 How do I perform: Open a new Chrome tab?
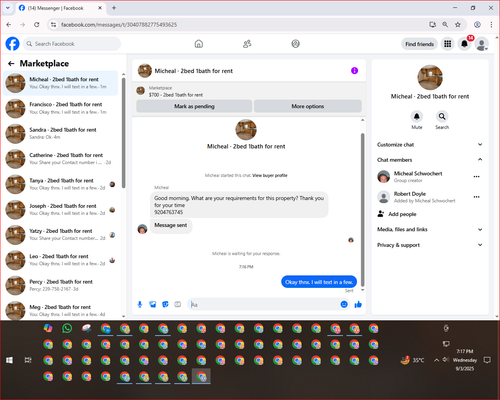114,8
